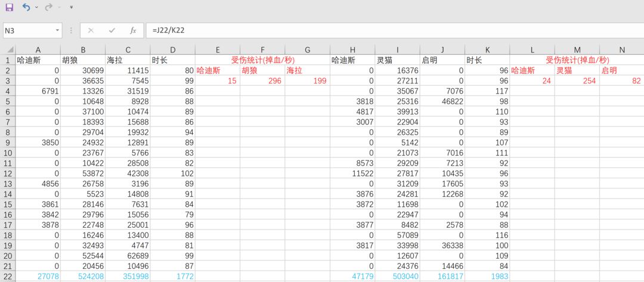Open Customize Quick Access Toolbar dropdown
Image resolution: width=644 pixels, height=282 pixels.
coord(72,7)
